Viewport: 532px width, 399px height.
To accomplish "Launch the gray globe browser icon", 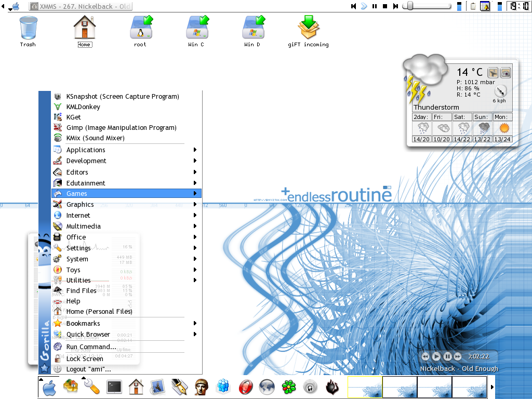I will (x=267, y=387).
